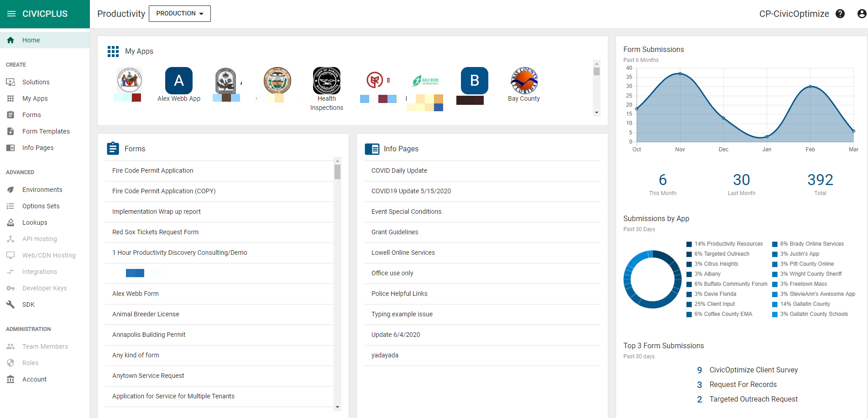The width and height of the screenshot is (868, 418).
Task: Open Implementation Wrap up report form
Action: click(219, 212)
